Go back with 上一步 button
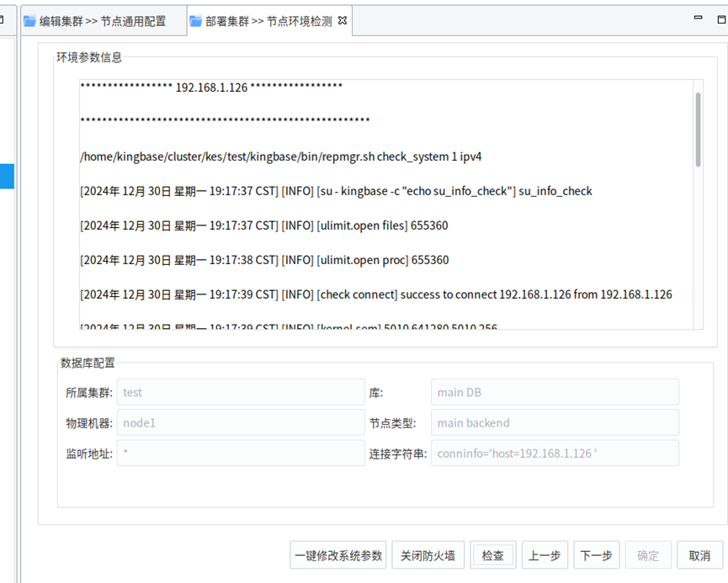 (x=545, y=555)
